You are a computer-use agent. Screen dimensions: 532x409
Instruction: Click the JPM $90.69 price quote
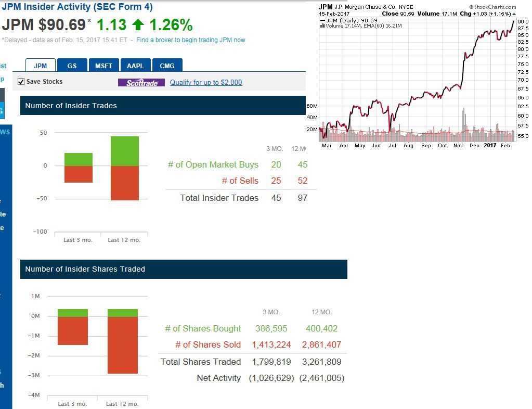click(44, 25)
